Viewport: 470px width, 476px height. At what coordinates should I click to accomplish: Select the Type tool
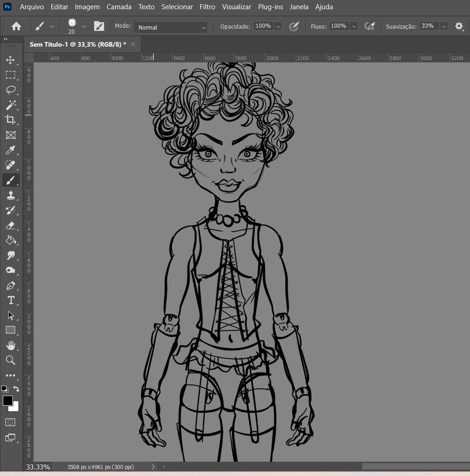pyautogui.click(x=10, y=300)
